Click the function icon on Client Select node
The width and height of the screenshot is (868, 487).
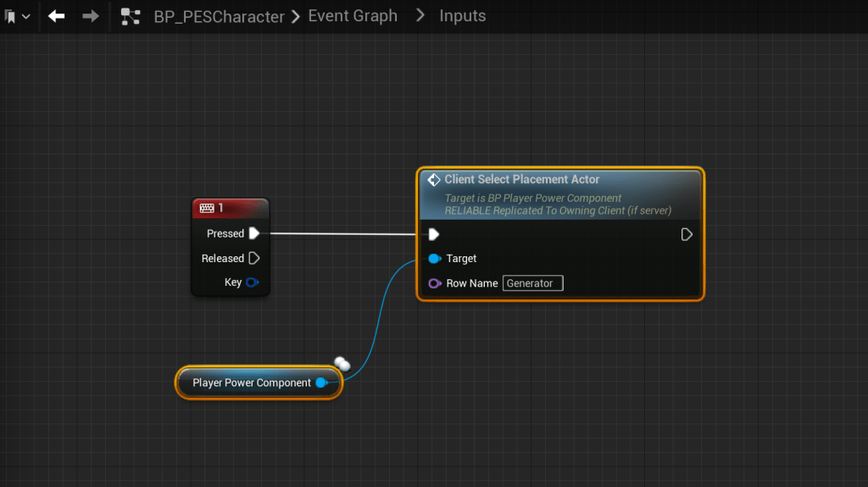tap(434, 180)
